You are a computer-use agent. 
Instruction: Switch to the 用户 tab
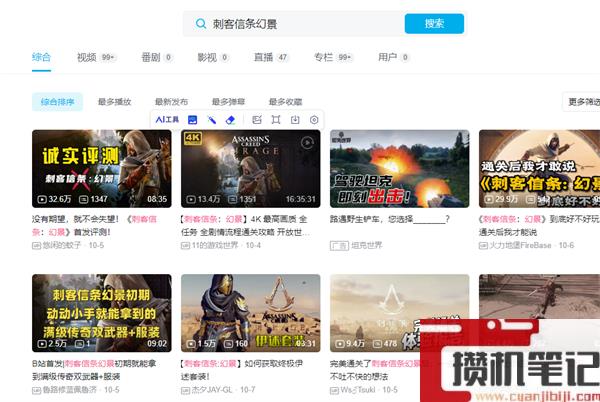coord(393,57)
